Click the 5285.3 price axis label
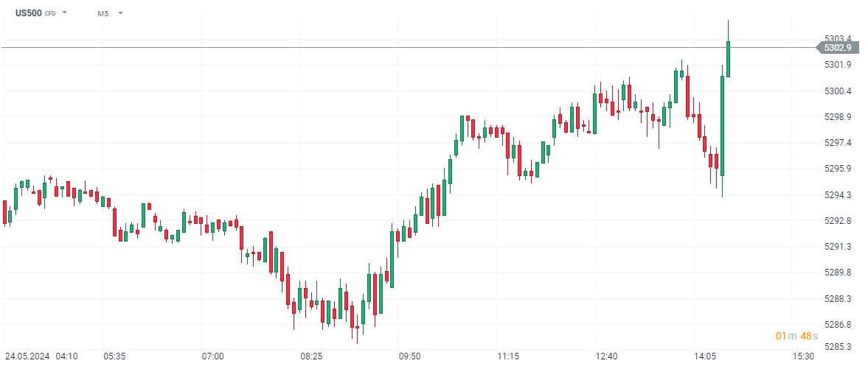The height and width of the screenshot is (369, 868). point(838,346)
